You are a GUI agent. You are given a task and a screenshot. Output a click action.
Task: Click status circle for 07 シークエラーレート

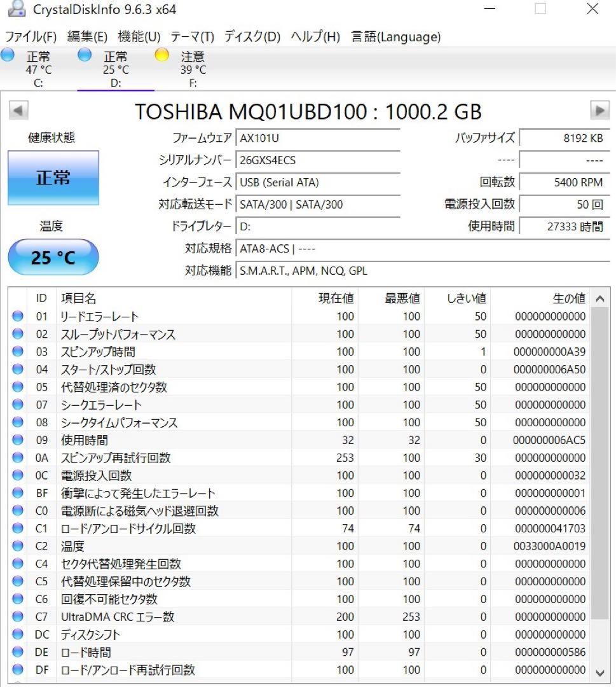[18, 405]
